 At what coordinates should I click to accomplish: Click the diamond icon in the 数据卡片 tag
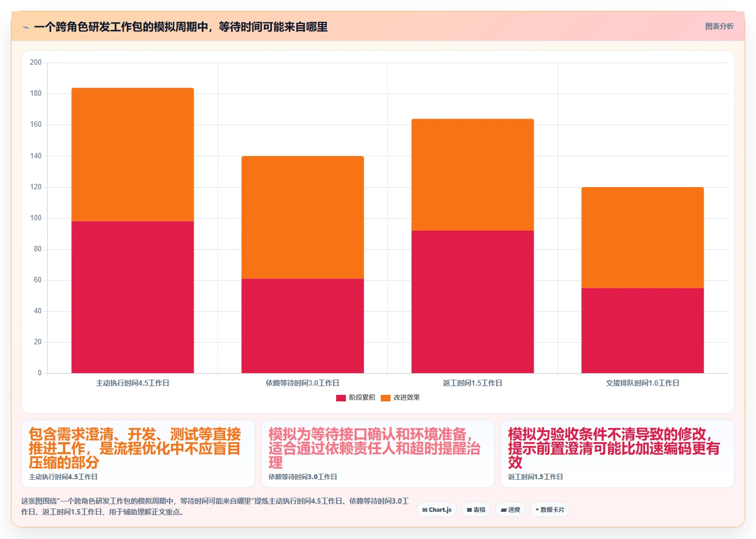click(x=537, y=510)
